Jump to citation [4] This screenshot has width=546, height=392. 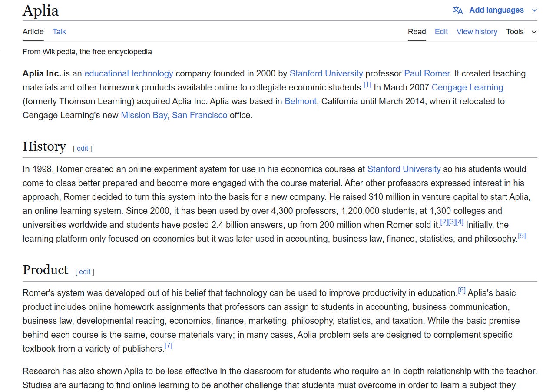[460, 222]
